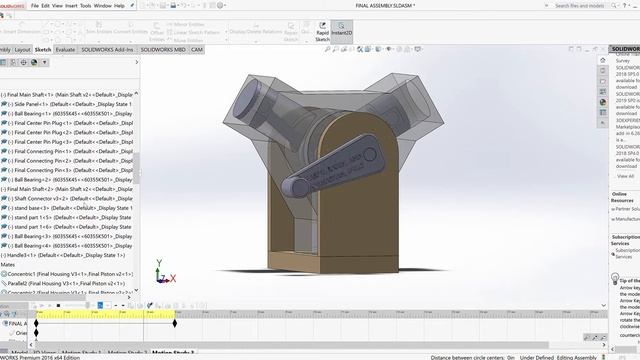Screen dimensions: 640x360
Task: Click the Options gear icon in the title toolbar
Action: 220,6
